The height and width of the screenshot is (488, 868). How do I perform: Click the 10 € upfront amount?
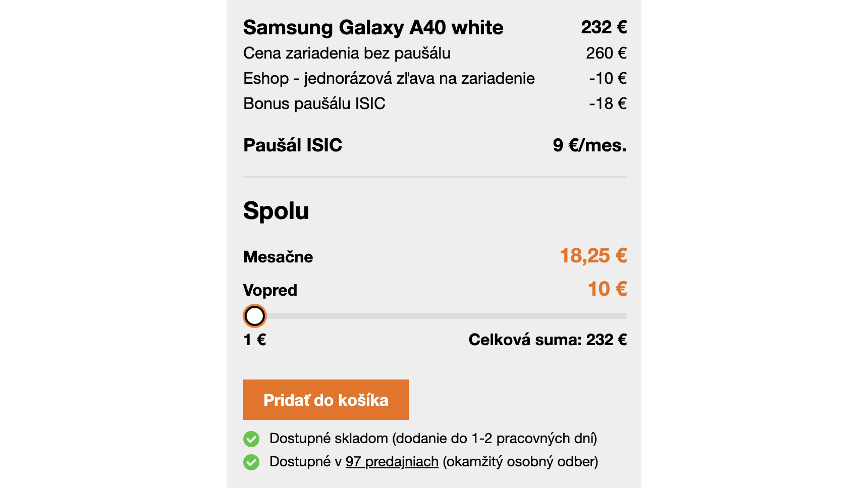click(607, 289)
